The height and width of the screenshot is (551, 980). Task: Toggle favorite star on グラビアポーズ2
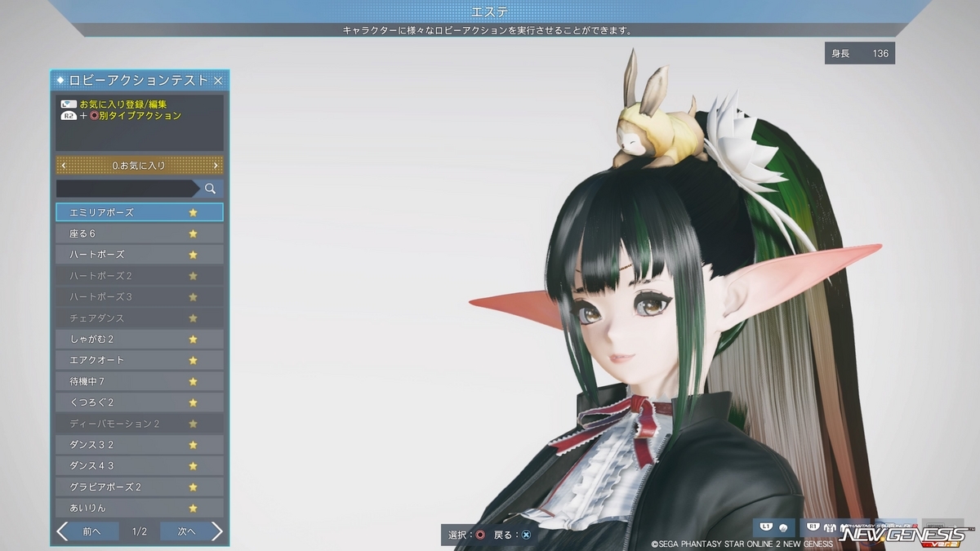coord(194,487)
